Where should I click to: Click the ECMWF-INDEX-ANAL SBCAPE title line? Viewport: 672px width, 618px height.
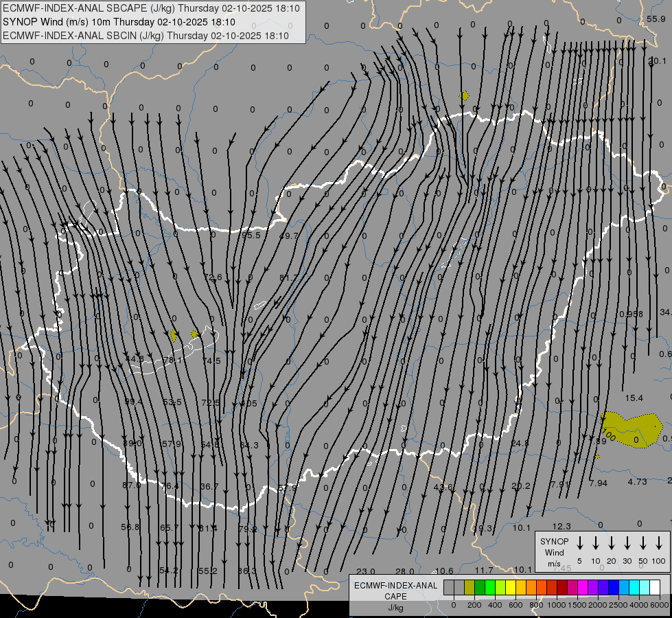151,8
